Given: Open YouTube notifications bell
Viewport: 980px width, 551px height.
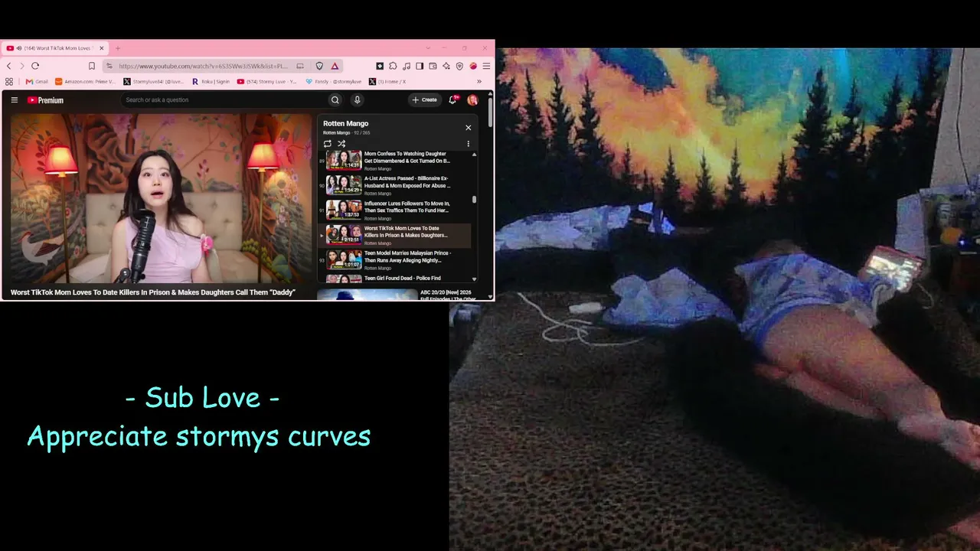Looking at the screenshot, I should pos(452,99).
